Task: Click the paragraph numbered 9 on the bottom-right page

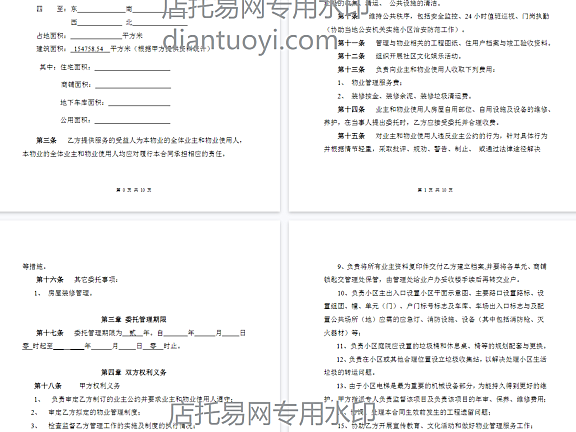Action: click(x=435, y=273)
